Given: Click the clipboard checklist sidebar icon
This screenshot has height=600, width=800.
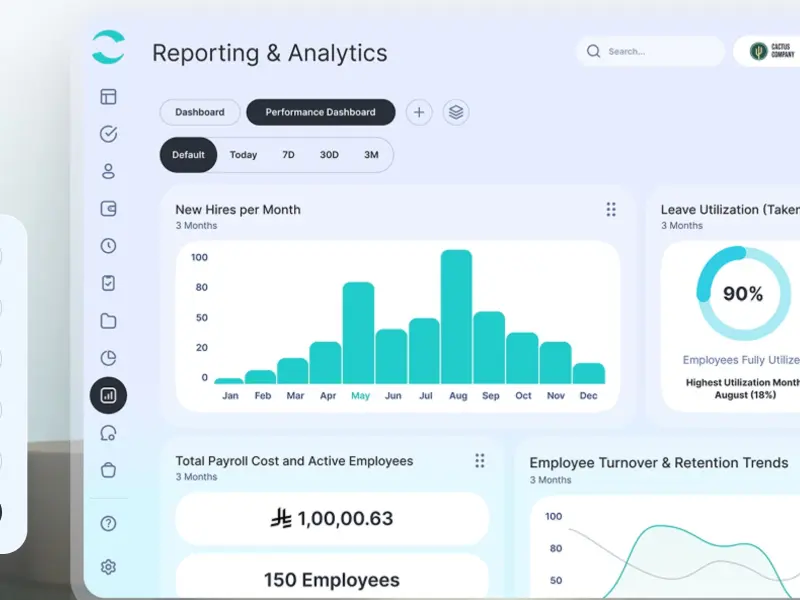Looking at the screenshot, I should click(108, 283).
